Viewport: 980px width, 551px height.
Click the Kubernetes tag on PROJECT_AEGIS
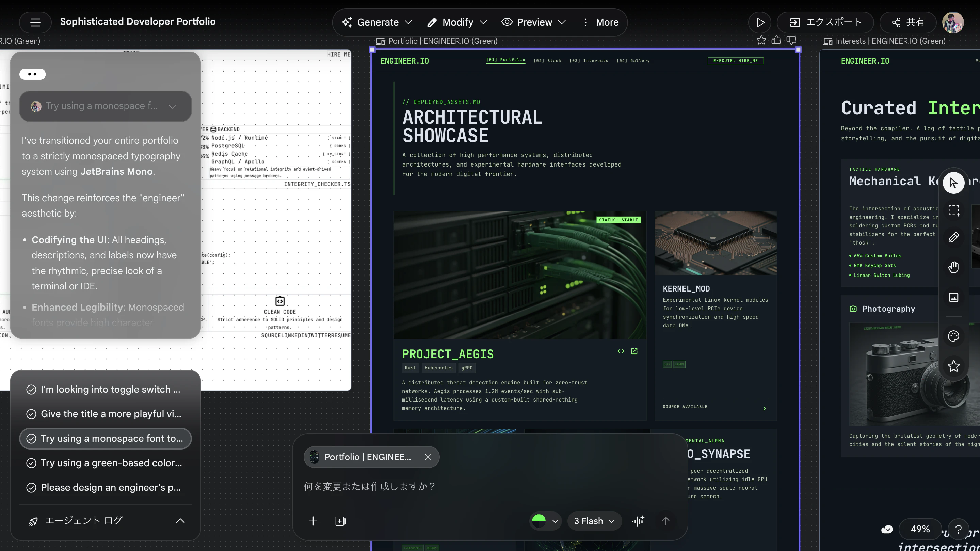click(438, 368)
